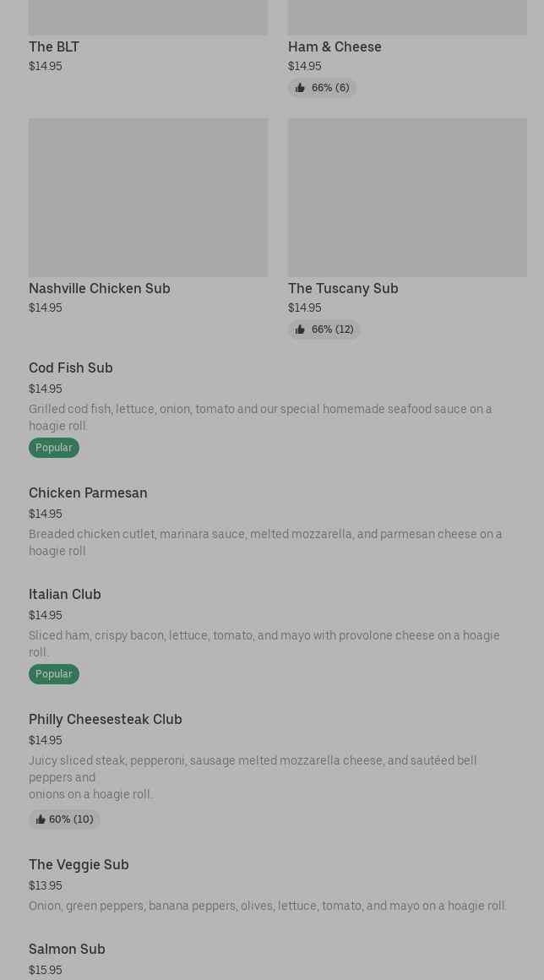Click thumbs-up icon under Ham & Cheese

300,88
